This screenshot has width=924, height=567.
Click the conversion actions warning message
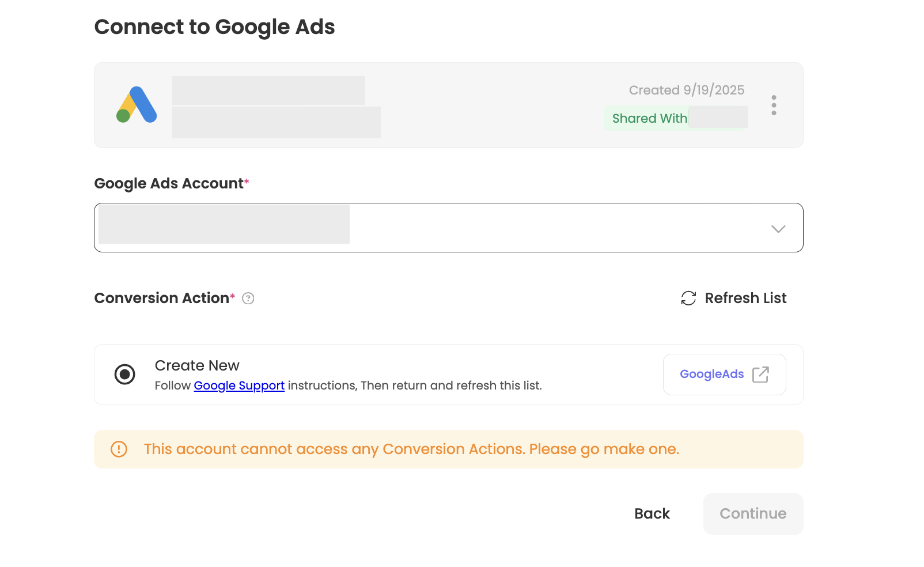411,449
